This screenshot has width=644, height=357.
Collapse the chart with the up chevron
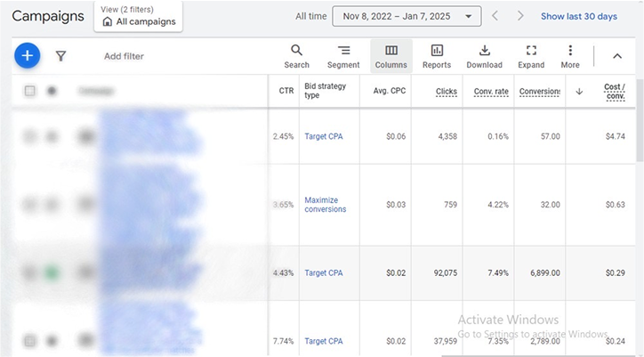point(617,56)
